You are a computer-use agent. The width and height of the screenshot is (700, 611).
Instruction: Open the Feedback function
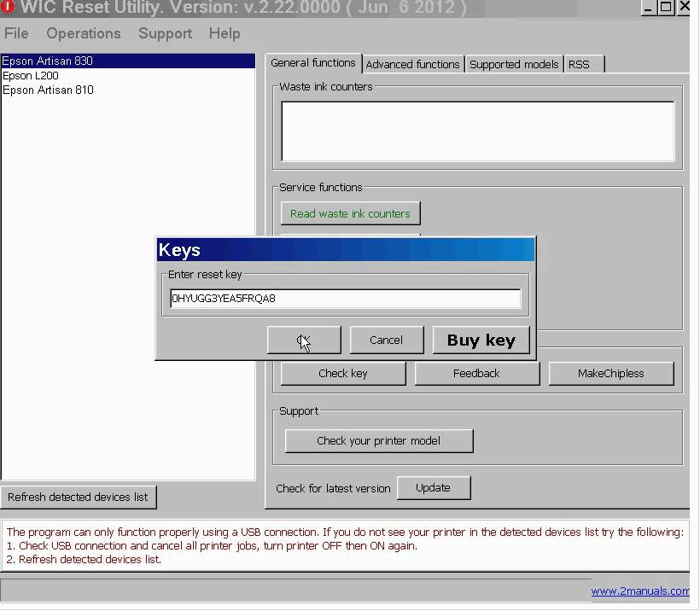point(476,373)
